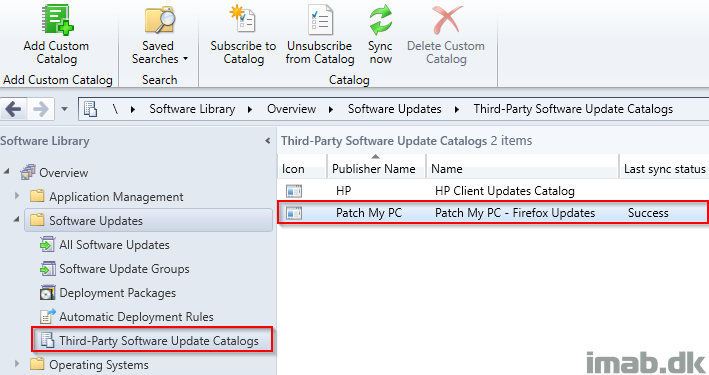Image resolution: width=709 pixels, height=375 pixels.
Task: Expand breadcrumb arrow after backslash root
Action: click(132, 109)
